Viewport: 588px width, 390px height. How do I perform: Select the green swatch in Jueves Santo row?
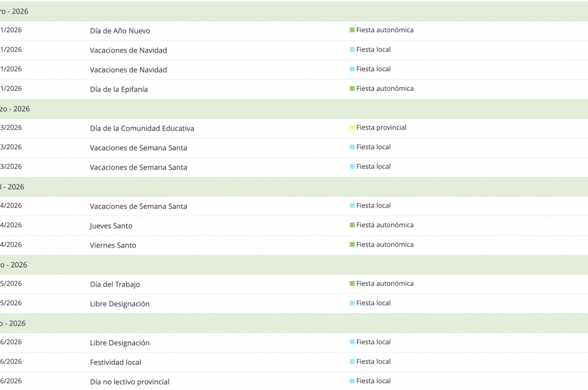(352, 225)
